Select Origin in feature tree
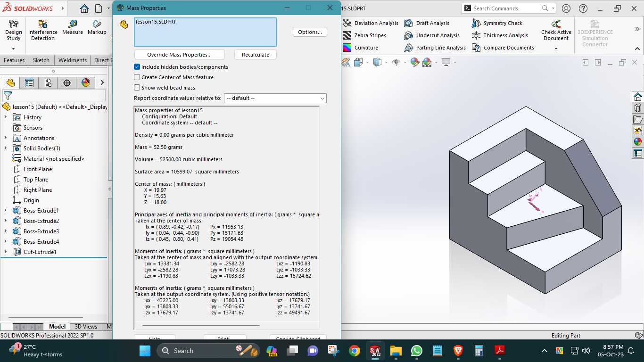This screenshot has height=362, width=644. click(x=31, y=200)
